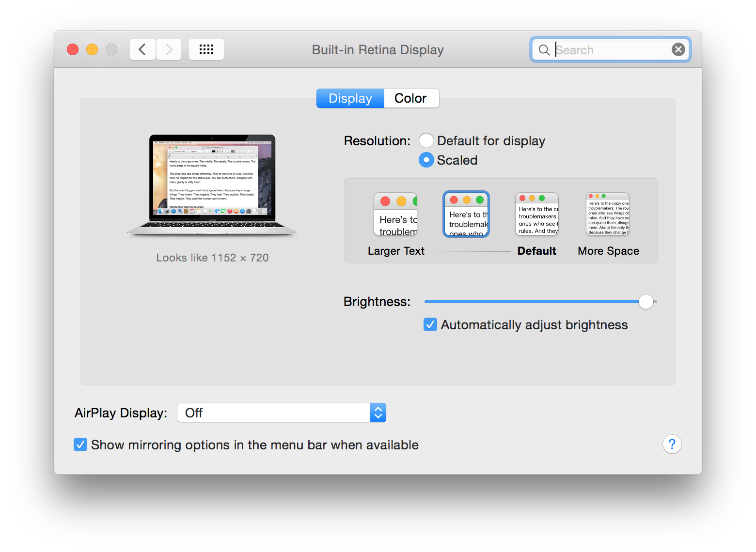Switch to the Display tab
The height and width of the screenshot is (552, 756).
click(350, 98)
